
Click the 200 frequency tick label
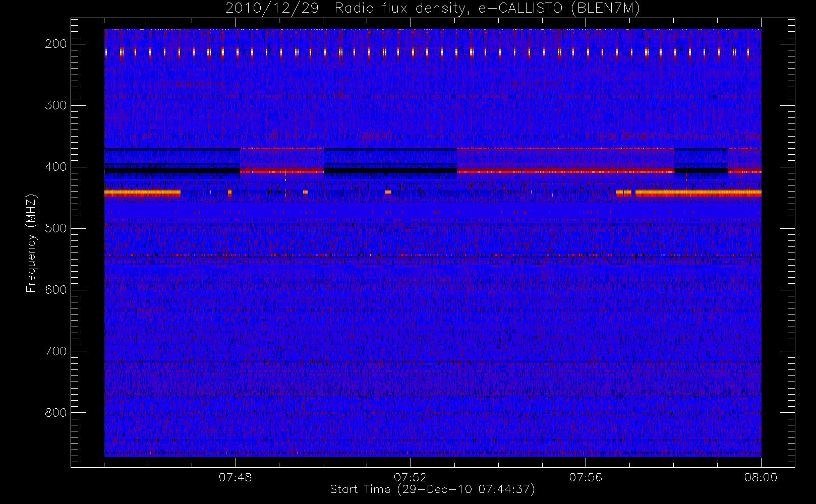(56, 44)
